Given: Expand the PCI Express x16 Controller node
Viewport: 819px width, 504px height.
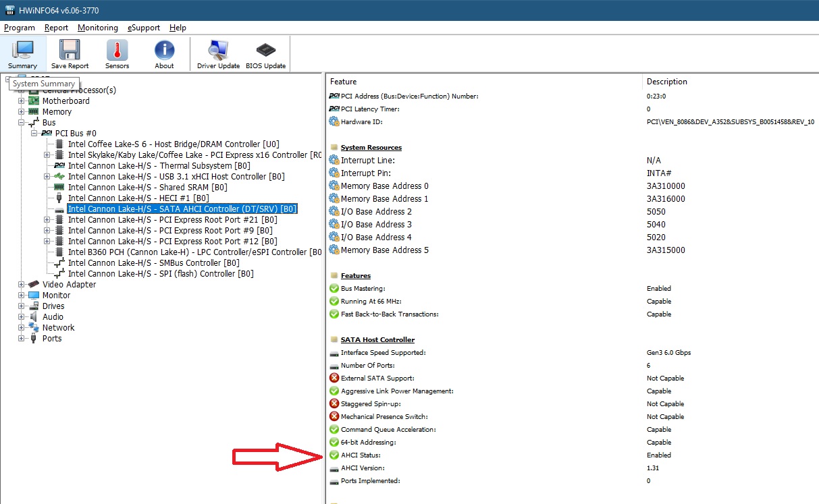Looking at the screenshot, I should (x=47, y=155).
